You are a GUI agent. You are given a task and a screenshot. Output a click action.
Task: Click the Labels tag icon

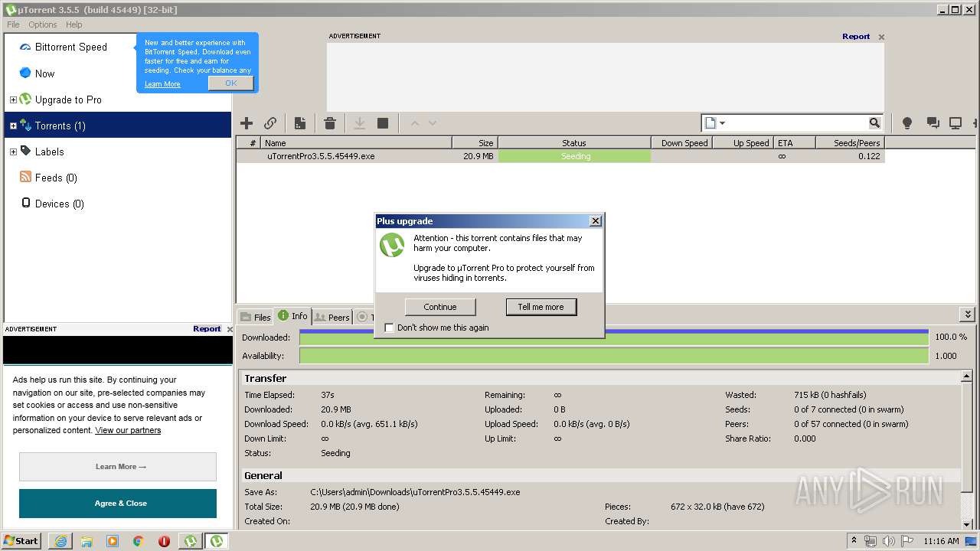[x=25, y=151]
